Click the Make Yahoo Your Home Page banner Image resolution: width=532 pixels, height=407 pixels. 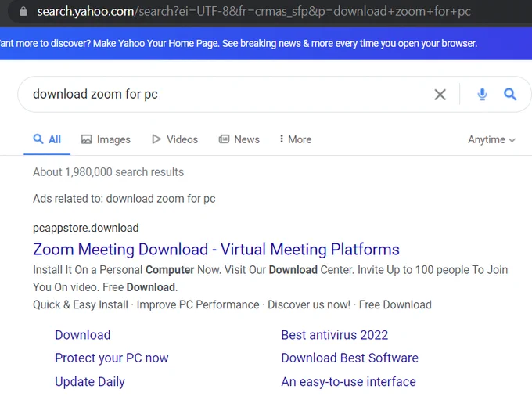click(266, 44)
